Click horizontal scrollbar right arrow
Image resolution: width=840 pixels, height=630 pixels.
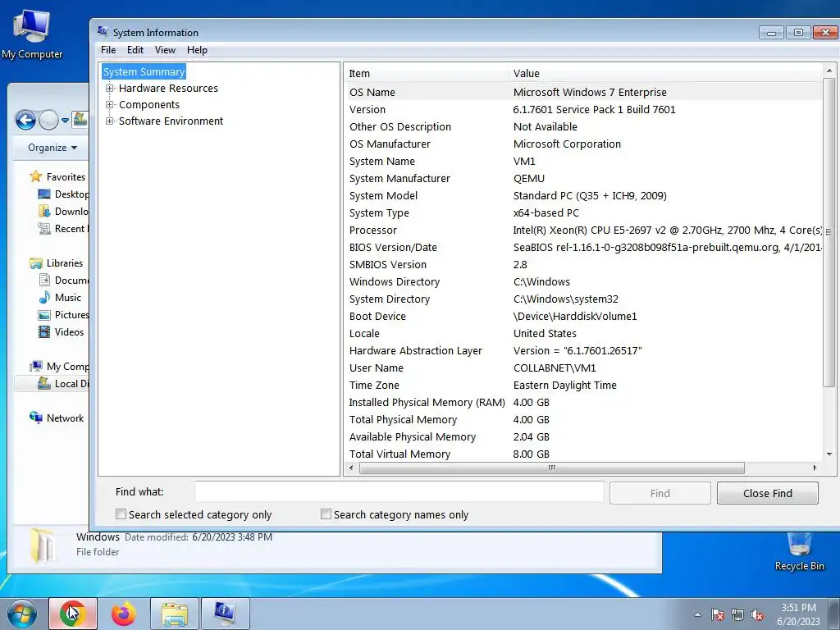(815, 468)
